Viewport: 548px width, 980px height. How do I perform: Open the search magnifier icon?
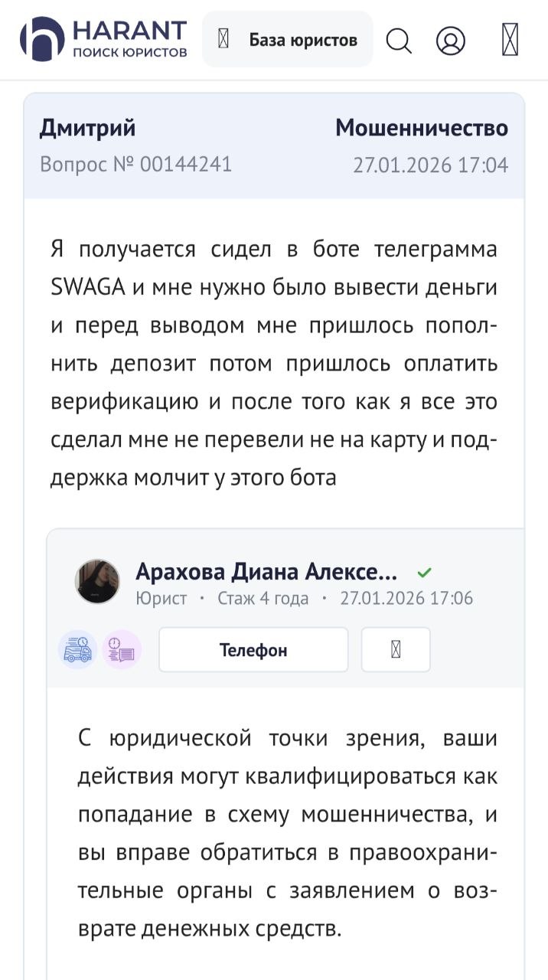[x=399, y=40]
